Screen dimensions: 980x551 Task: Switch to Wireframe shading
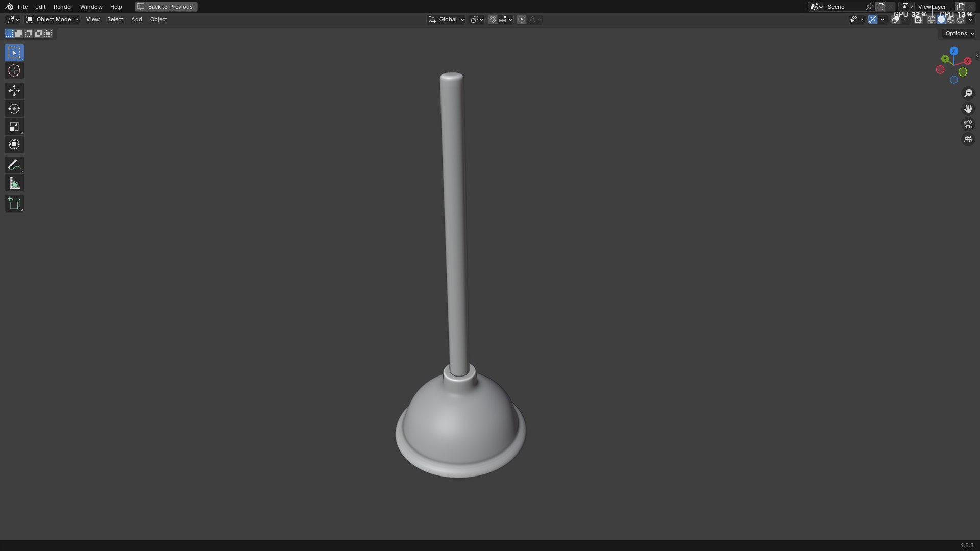pos(932,19)
